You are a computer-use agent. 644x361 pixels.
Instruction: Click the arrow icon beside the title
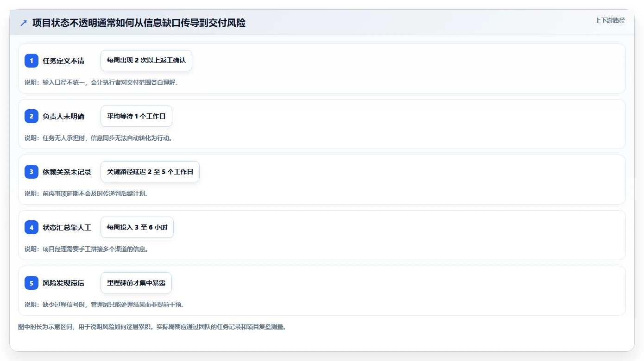(24, 23)
